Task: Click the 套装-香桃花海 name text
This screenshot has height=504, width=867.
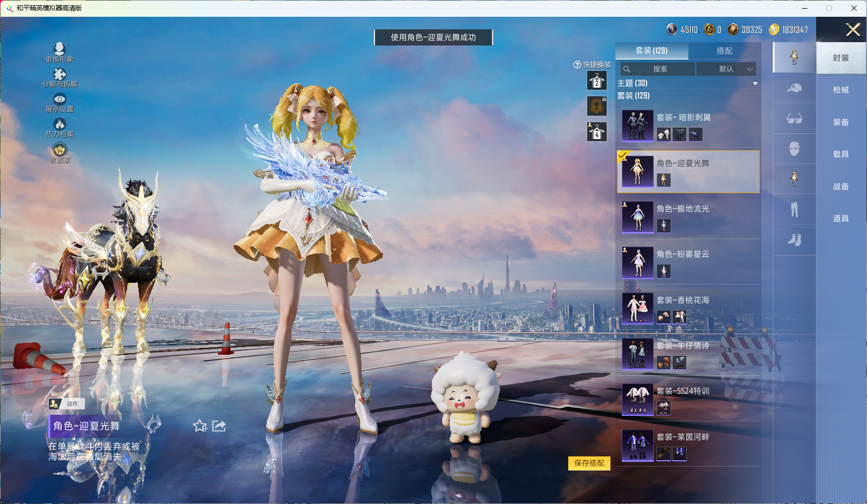Action: coord(683,300)
